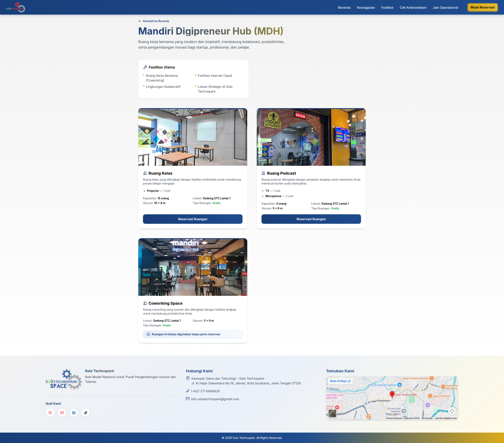The width and height of the screenshot is (504, 443).
Task: Click the red Solo Techno Park map marker
Action: (392, 394)
